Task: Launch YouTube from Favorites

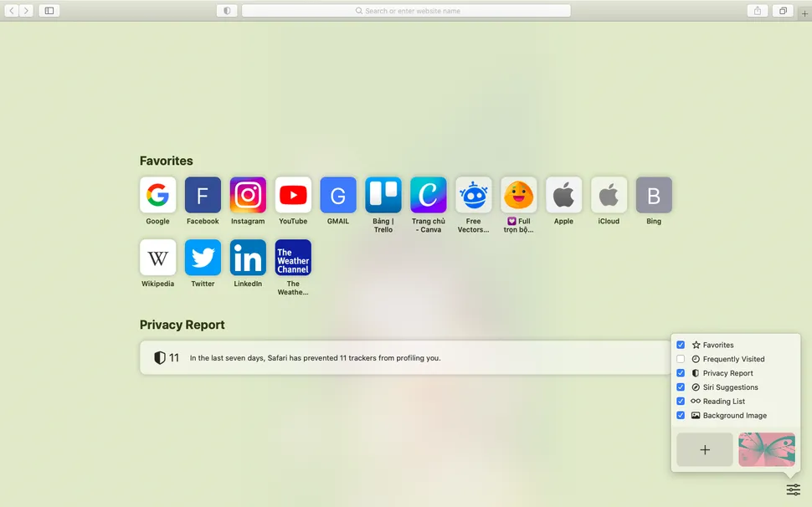Action: click(x=293, y=195)
